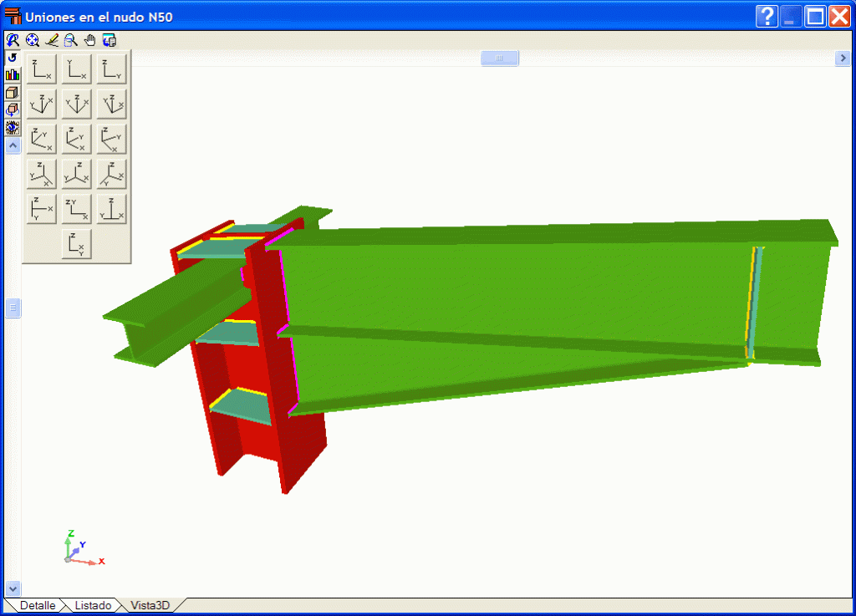The image size is (856, 616).
Task: Choose middle axis view in fourth row
Action: pos(76,174)
